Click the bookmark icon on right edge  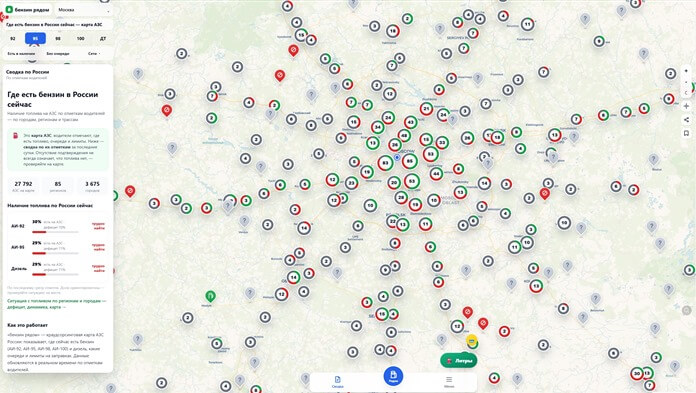click(x=686, y=133)
